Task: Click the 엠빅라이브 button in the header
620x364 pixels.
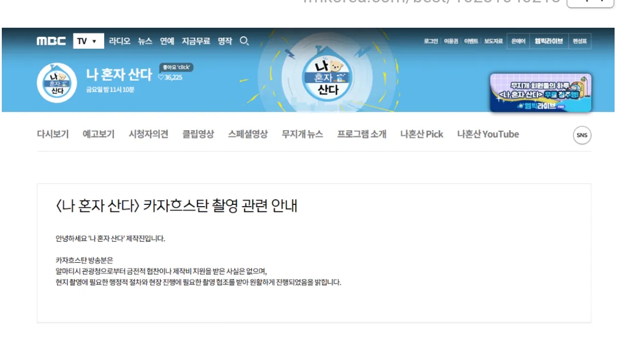Action: click(x=549, y=41)
